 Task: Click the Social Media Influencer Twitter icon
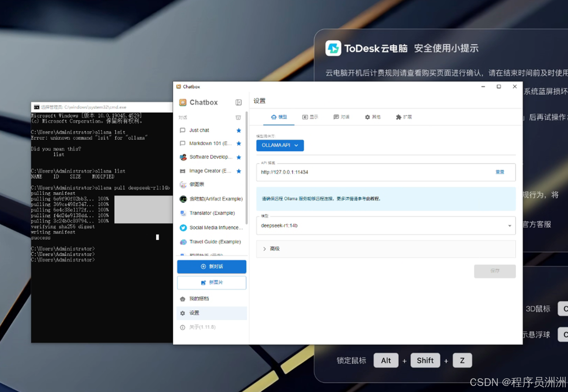pos(183,228)
